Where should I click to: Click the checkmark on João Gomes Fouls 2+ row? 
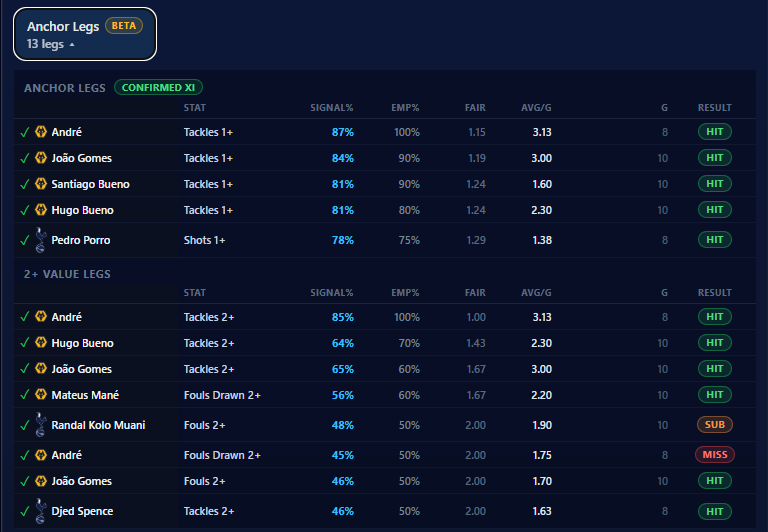point(24,481)
